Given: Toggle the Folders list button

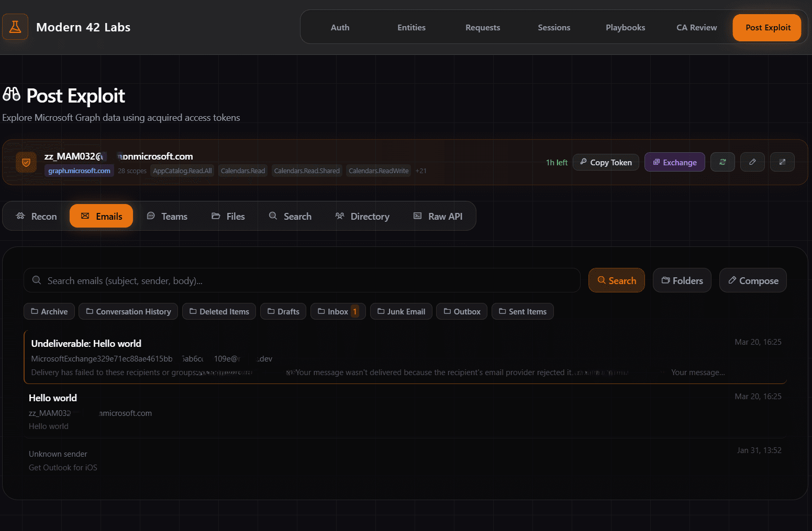Looking at the screenshot, I should (x=682, y=280).
